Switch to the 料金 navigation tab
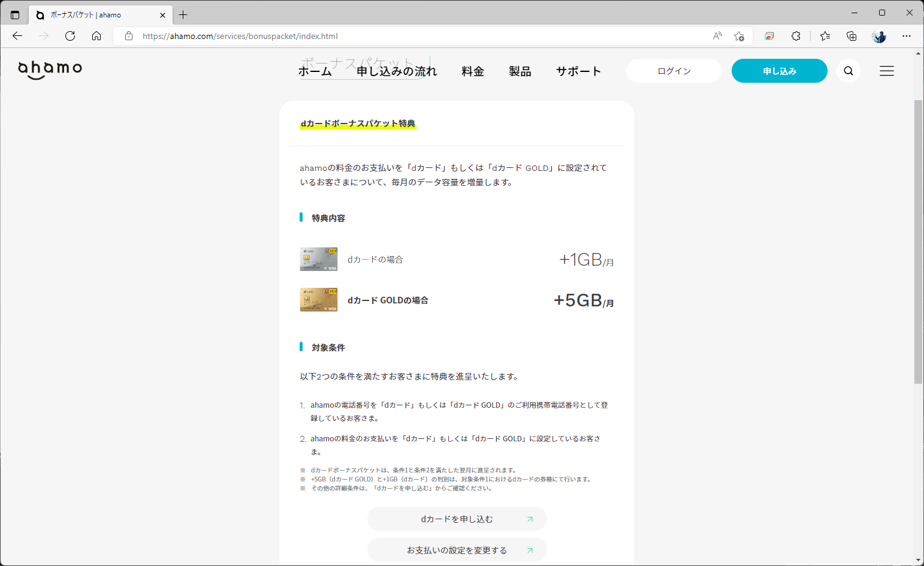Viewport: 924px width, 566px height. (x=473, y=71)
